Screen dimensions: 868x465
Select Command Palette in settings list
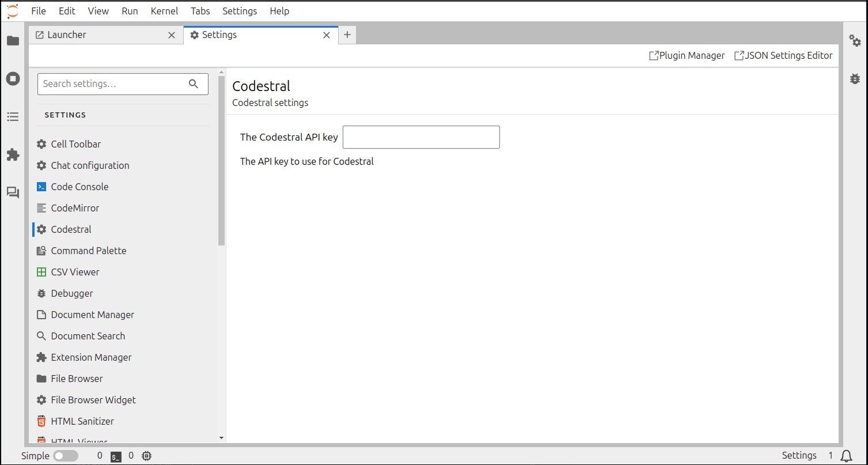(123, 251)
